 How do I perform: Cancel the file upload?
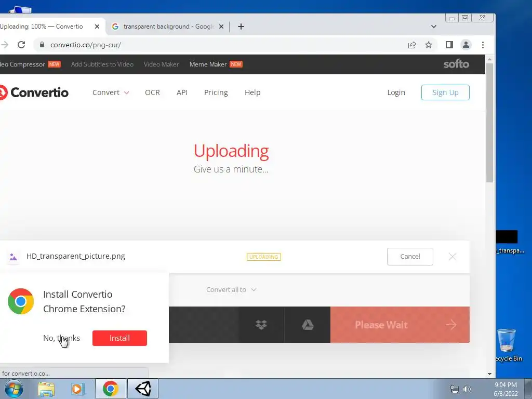[410, 257]
